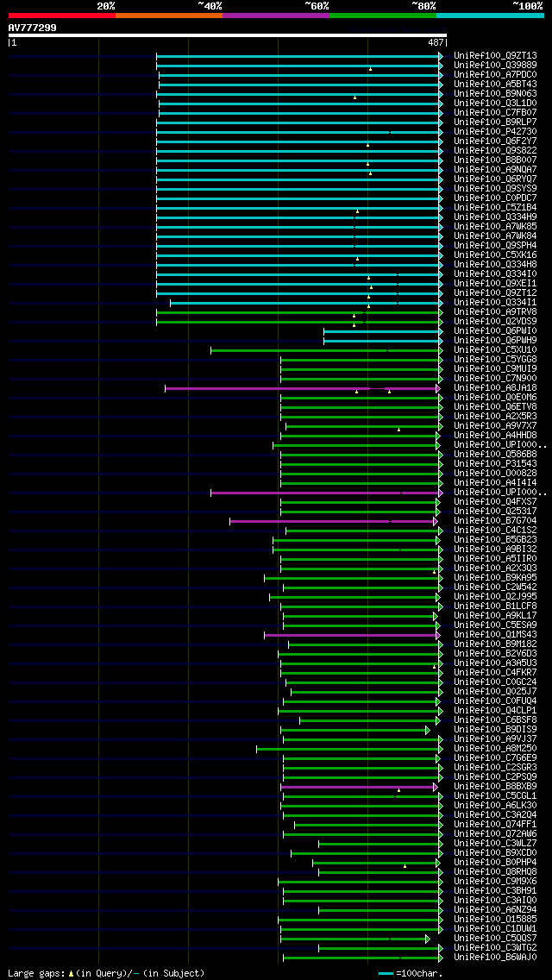Click the UniRef100_A5BT43 label
552x980 pixels.
(x=496, y=85)
